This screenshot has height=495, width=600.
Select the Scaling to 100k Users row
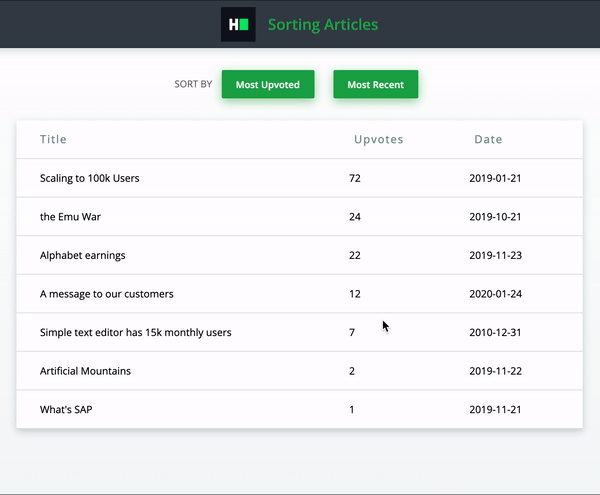[x=300, y=178]
